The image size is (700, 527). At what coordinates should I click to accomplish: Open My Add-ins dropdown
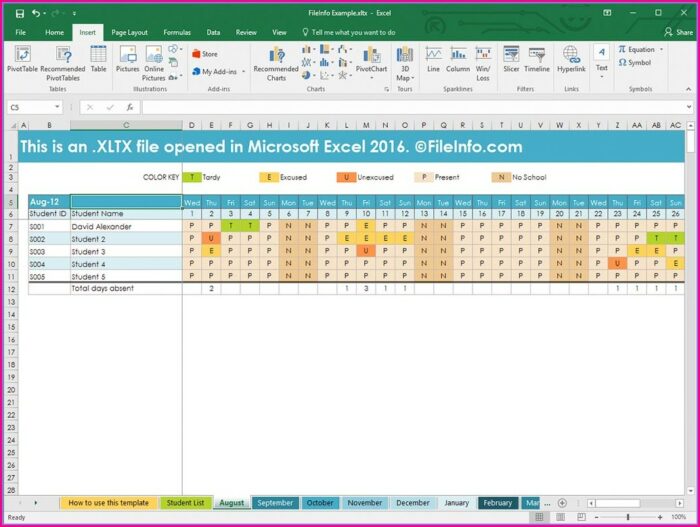tap(244, 71)
